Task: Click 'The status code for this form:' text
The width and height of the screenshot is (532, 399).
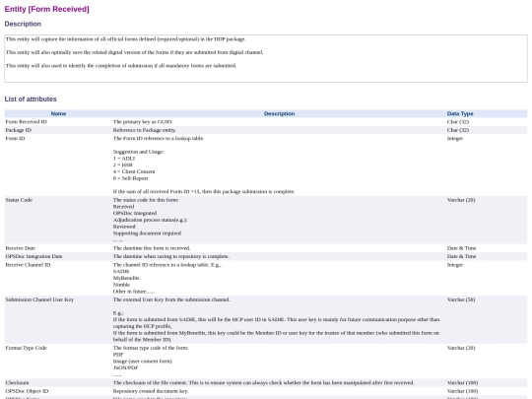Action: [x=146, y=200]
